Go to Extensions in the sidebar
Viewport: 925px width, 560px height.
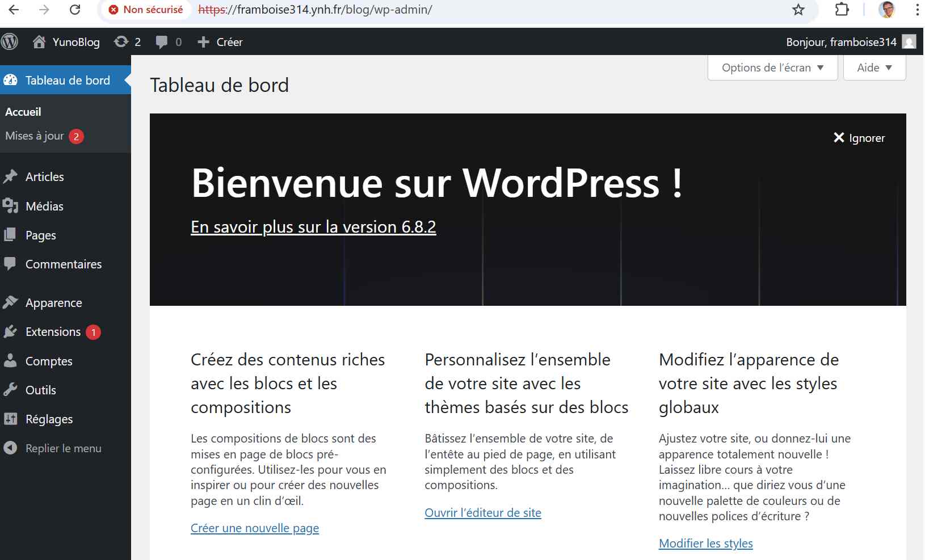pos(53,332)
